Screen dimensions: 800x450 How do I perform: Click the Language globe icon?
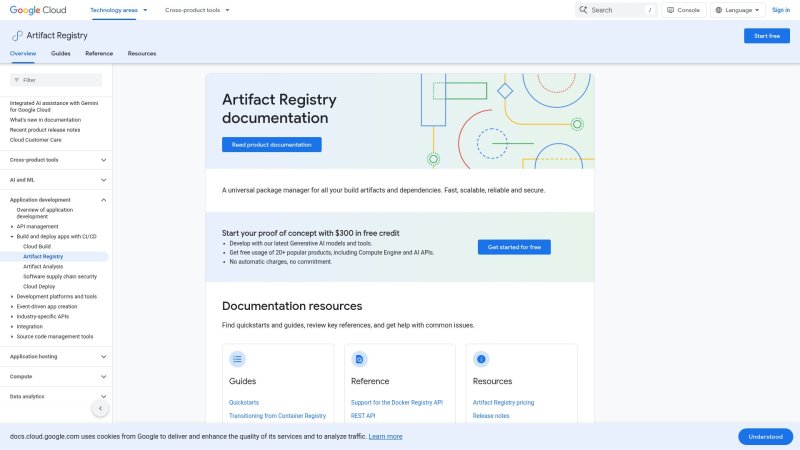point(718,10)
